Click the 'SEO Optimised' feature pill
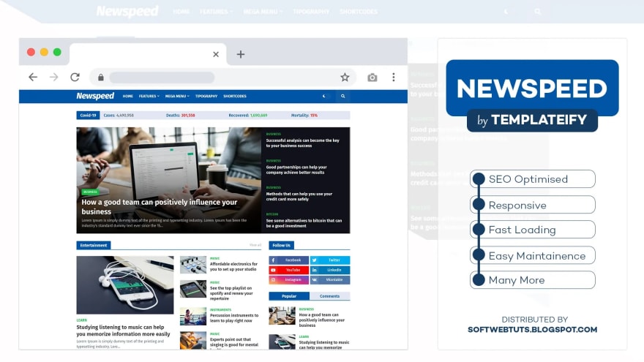 [x=533, y=179]
